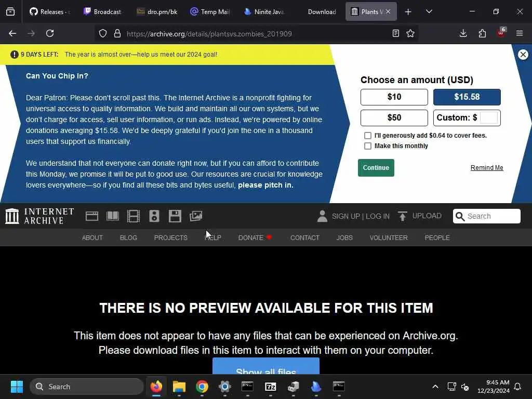
Task: Click the Internet Archive search field
Action: click(486, 216)
